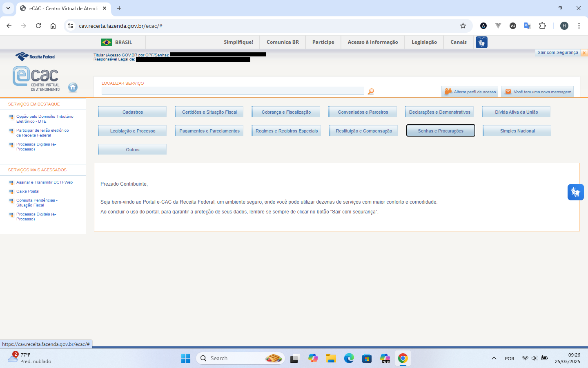Open Chrome three-dot menu
The width and height of the screenshot is (588, 368).
(579, 26)
